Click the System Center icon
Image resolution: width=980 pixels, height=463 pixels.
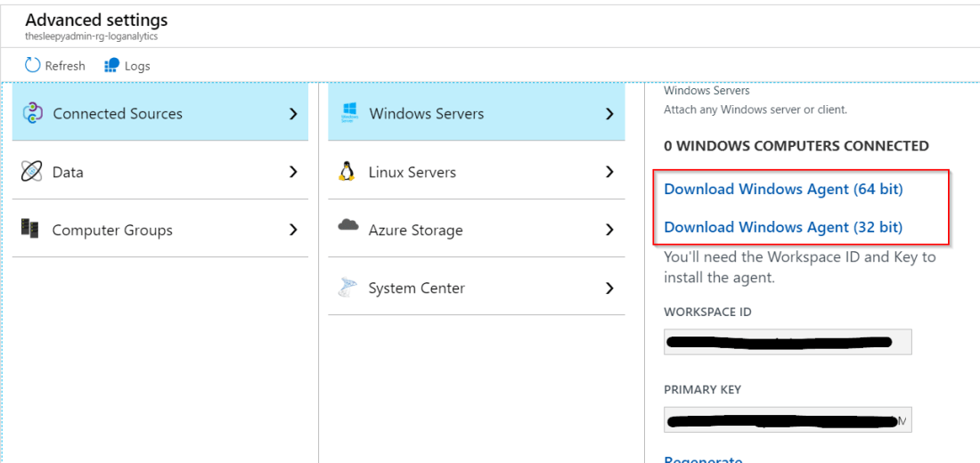pos(348,288)
